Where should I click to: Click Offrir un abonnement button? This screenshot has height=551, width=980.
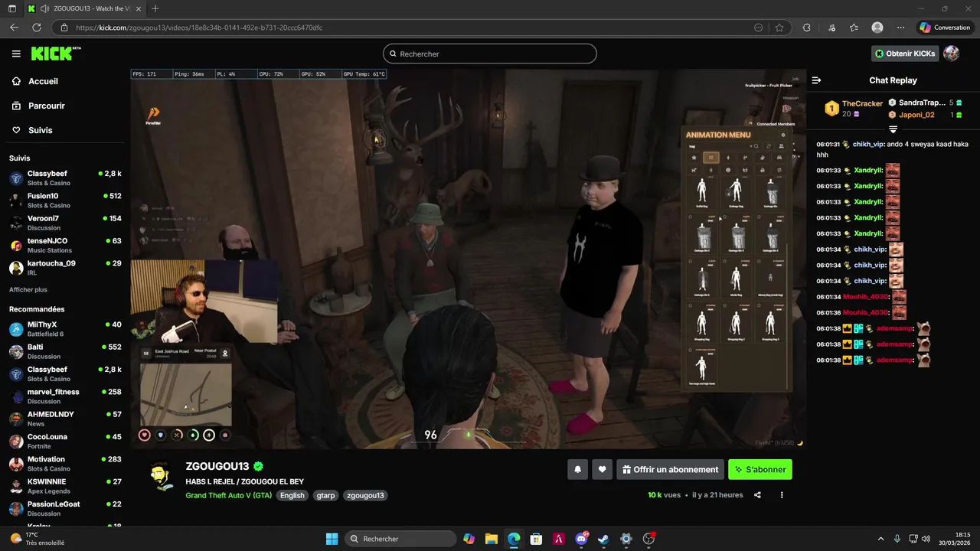671,469
